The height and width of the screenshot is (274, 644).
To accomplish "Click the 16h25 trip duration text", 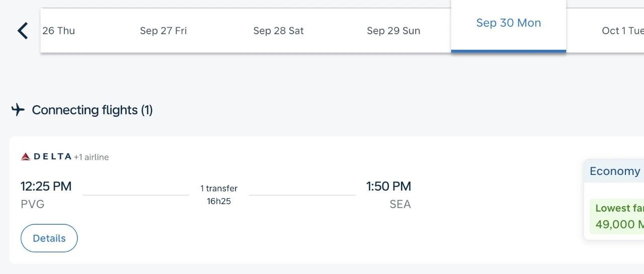I will point(219,202).
